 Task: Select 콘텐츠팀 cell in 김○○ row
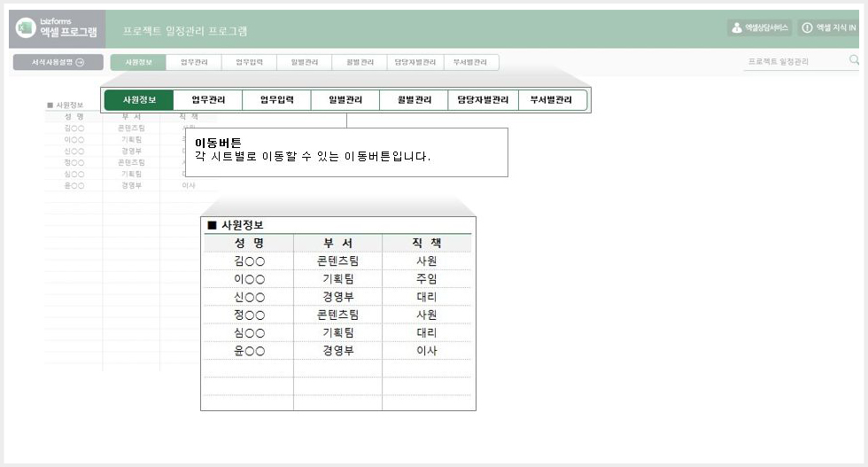pyautogui.click(x=337, y=261)
